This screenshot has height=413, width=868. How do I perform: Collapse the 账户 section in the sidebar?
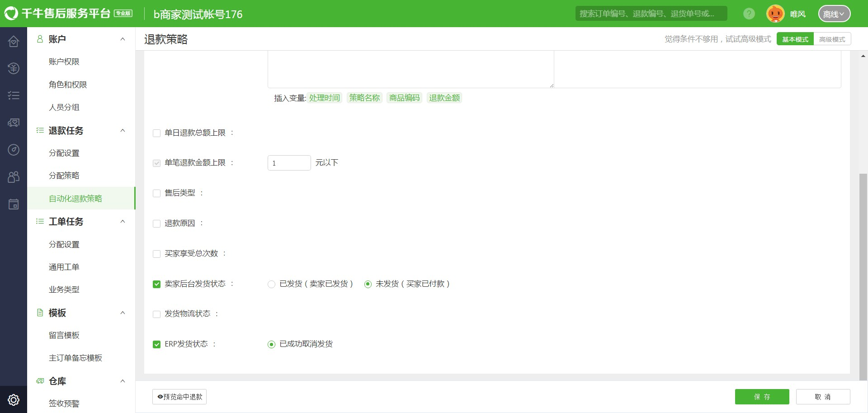click(x=123, y=39)
